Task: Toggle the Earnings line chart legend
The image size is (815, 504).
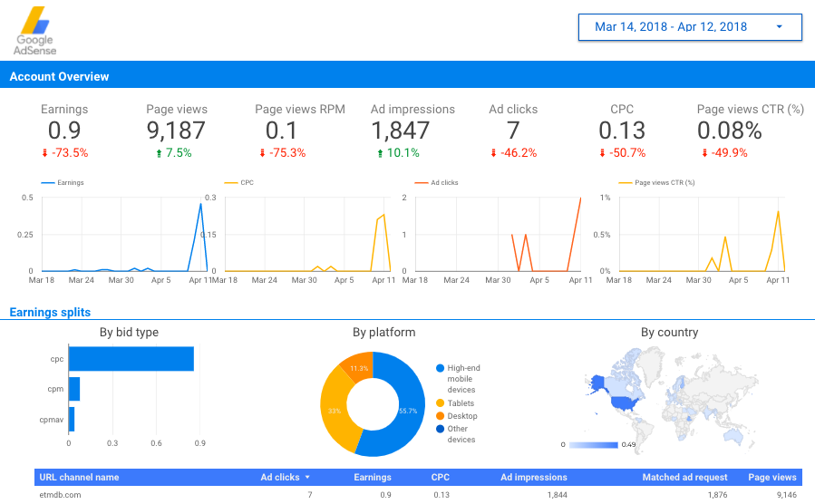Action: pos(63,182)
